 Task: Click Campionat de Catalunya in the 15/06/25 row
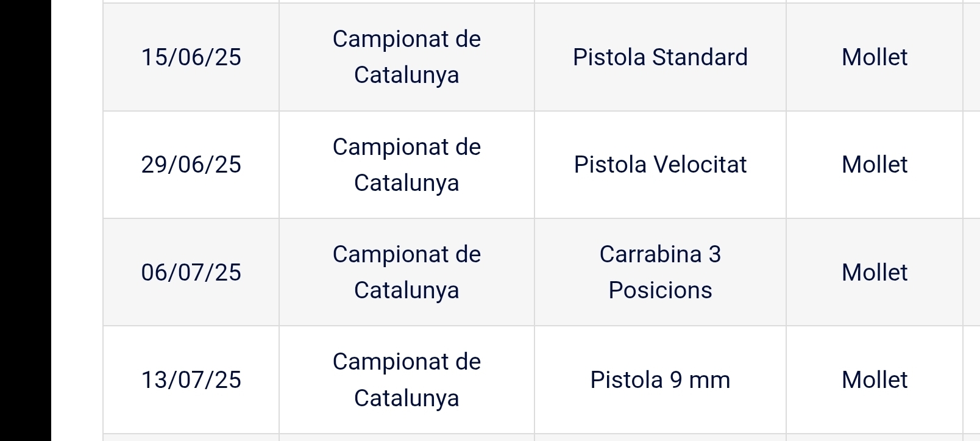[x=407, y=57]
